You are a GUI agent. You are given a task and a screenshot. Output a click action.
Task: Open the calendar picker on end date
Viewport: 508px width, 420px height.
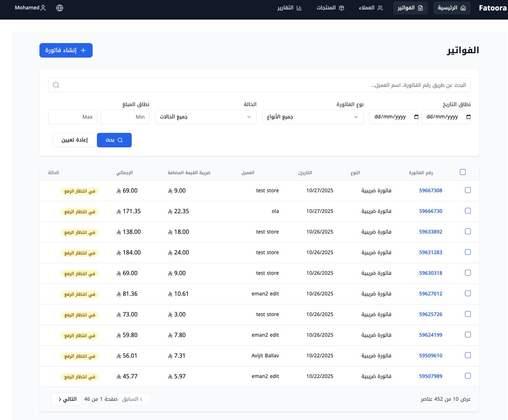click(416, 117)
